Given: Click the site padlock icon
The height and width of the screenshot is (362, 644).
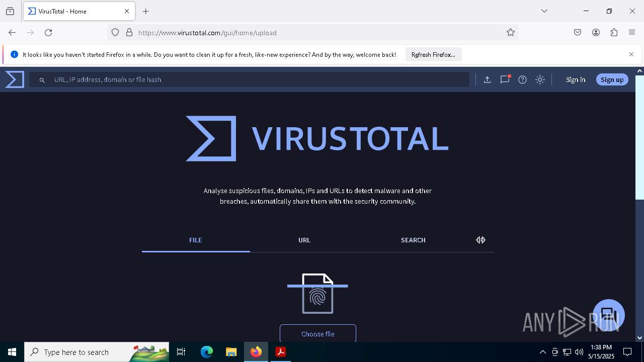Looking at the screenshot, I should click(129, 33).
